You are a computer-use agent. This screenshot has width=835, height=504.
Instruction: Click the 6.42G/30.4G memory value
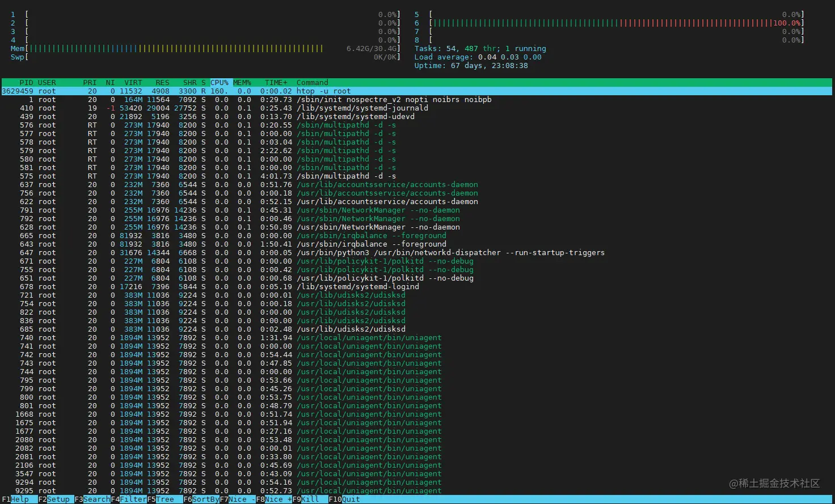(x=372, y=49)
